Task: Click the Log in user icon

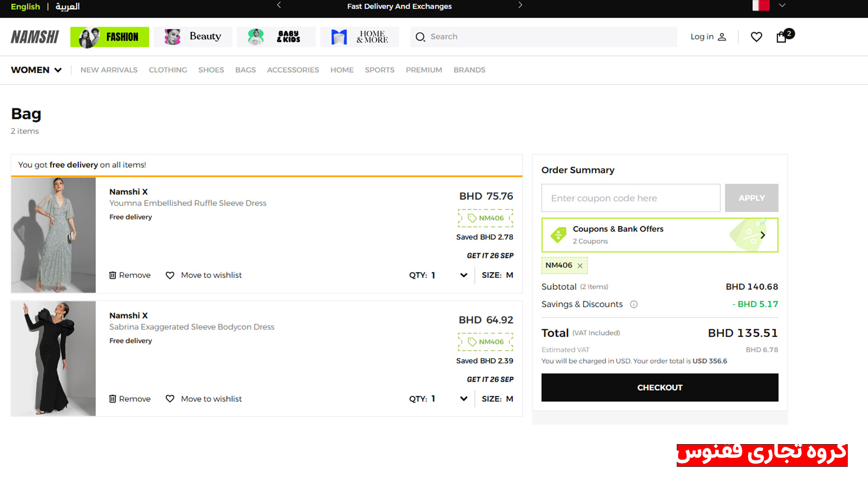Action: click(722, 37)
